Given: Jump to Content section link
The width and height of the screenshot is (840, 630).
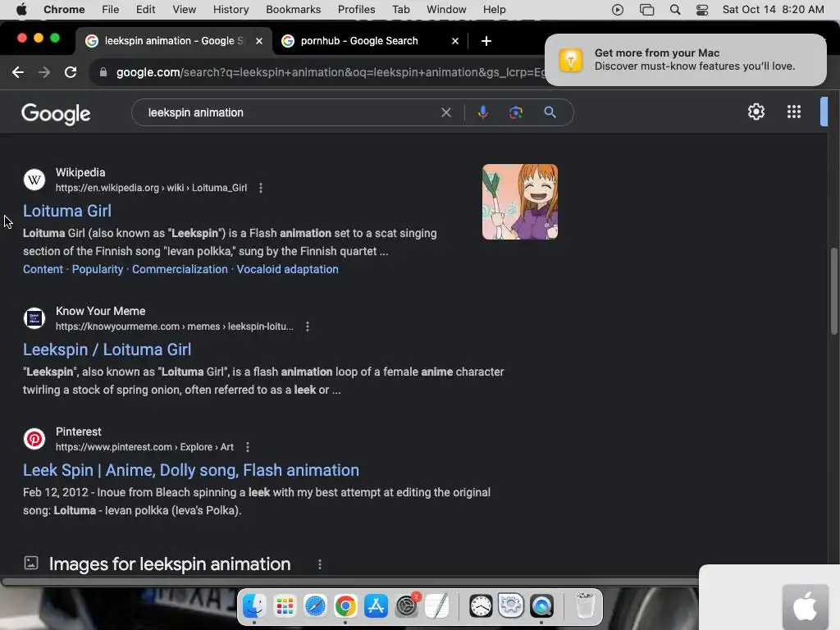Looking at the screenshot, I should [43, 269].
